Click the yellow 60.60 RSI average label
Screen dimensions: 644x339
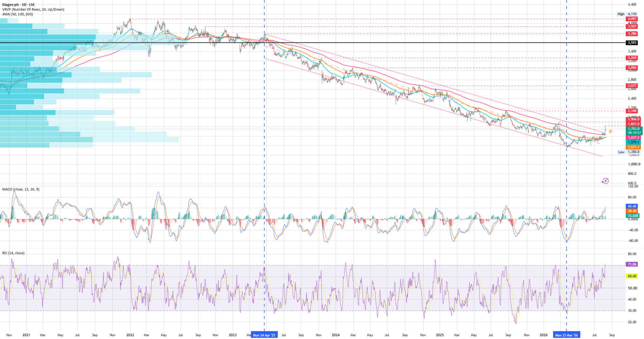pyautogui.click(x=632, y=276)
